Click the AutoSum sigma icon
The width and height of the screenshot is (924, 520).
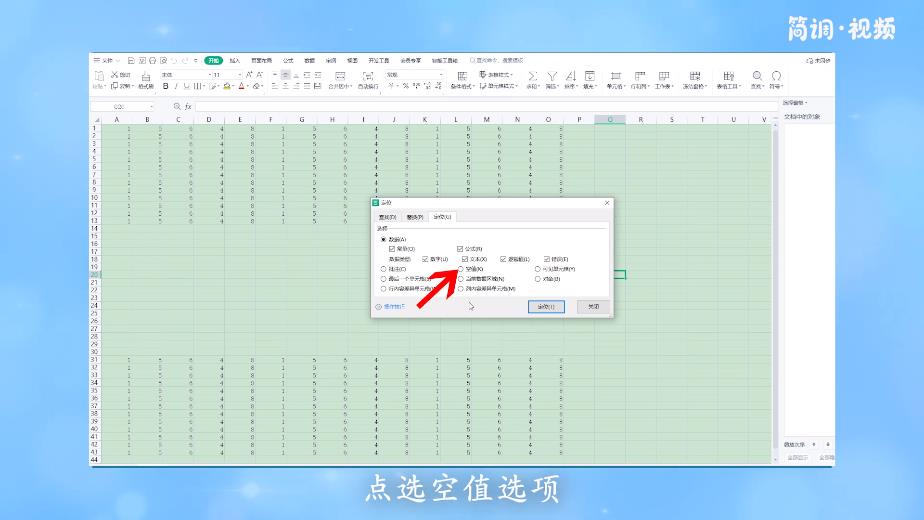coord(532,76)
